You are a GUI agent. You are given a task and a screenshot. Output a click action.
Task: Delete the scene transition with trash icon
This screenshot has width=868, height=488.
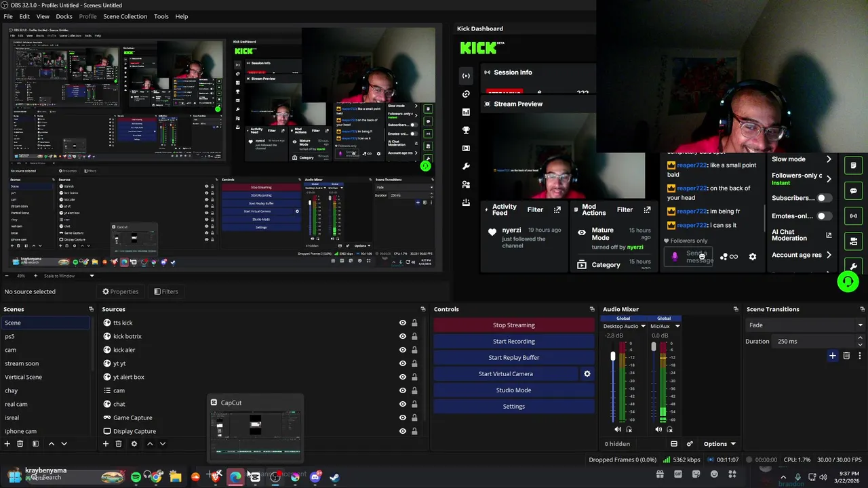pos(846,356)
